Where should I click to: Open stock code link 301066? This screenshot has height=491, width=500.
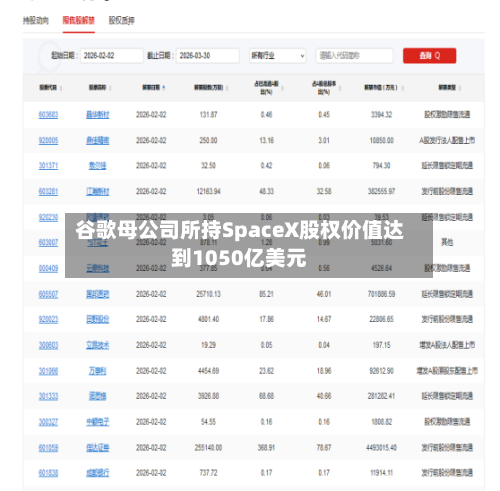[48, 371]
